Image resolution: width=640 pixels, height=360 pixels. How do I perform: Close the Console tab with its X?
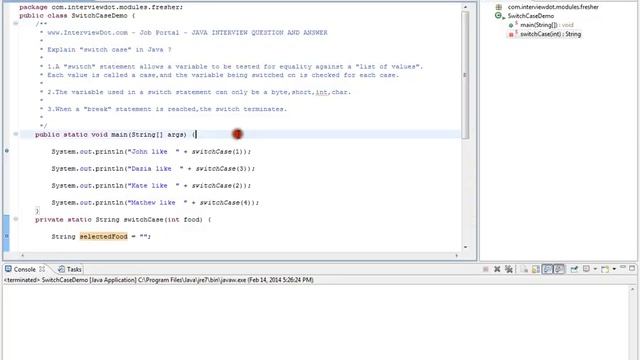coord(42,269)
